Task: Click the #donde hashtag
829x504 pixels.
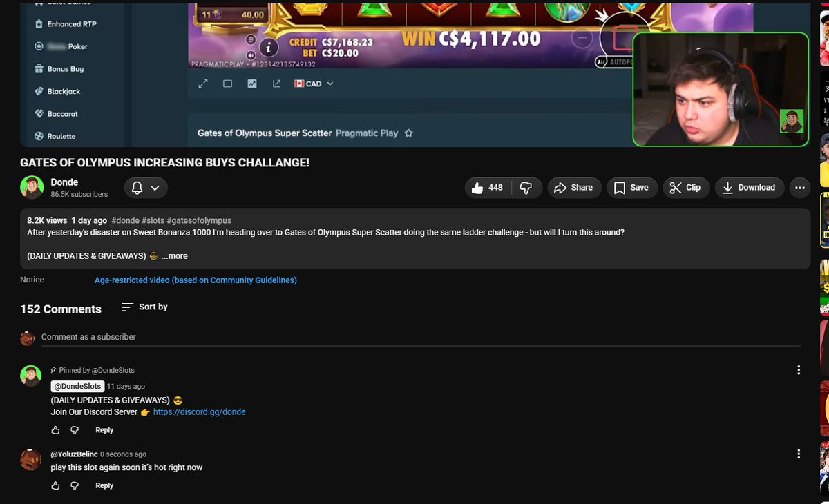Action: point(125,220)
